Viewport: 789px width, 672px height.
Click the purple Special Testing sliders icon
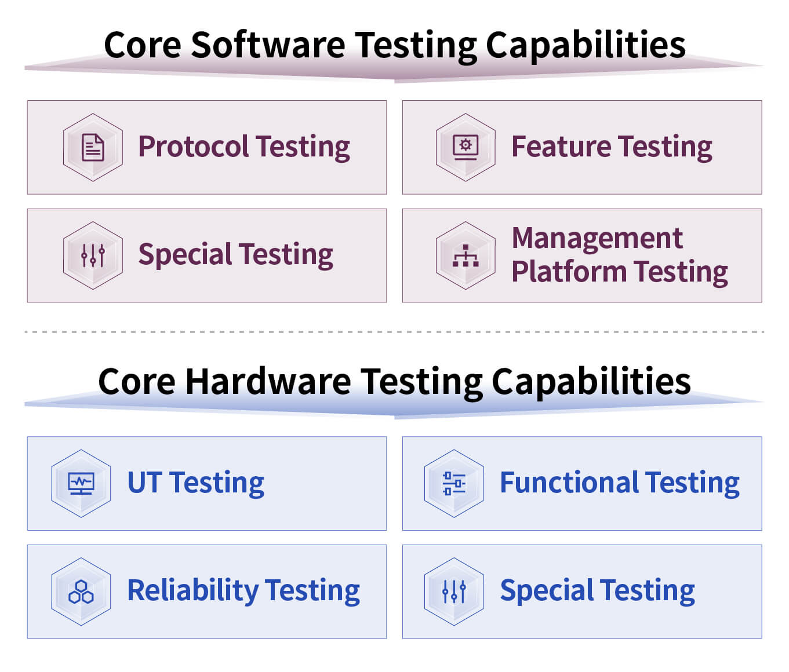(x=93, y=255)
